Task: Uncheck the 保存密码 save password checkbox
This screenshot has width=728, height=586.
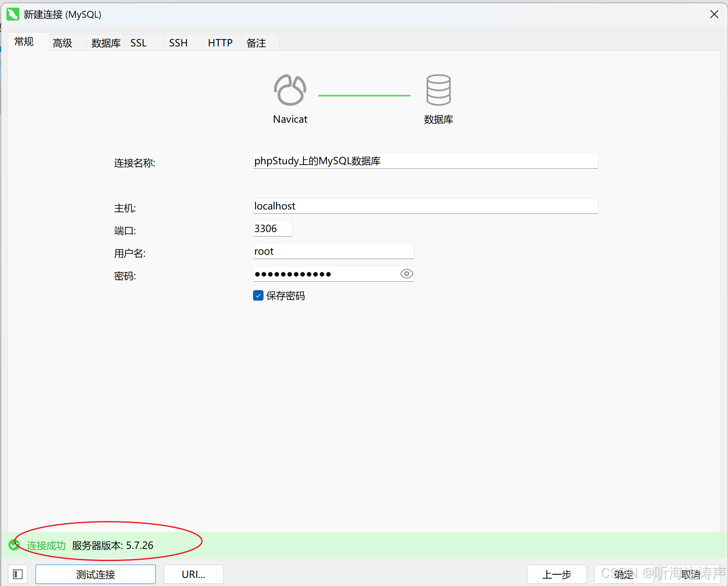Action: pos(258,295)
